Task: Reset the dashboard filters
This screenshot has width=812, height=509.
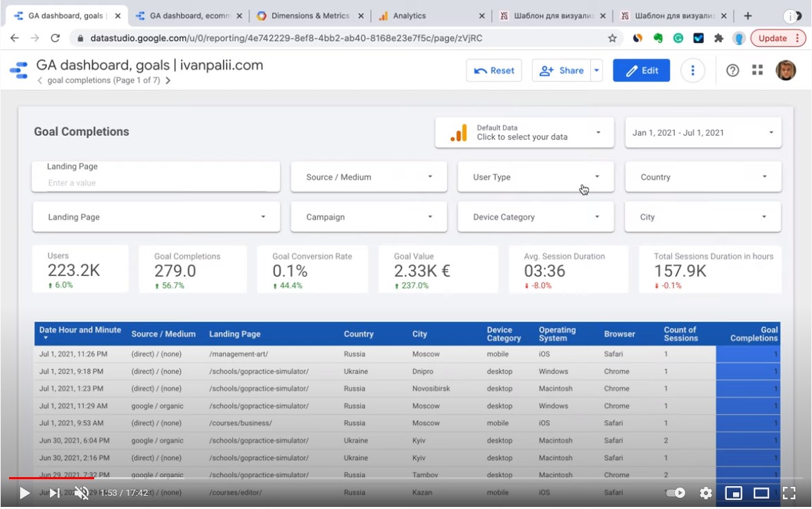Action: click(x=493, y=70)
